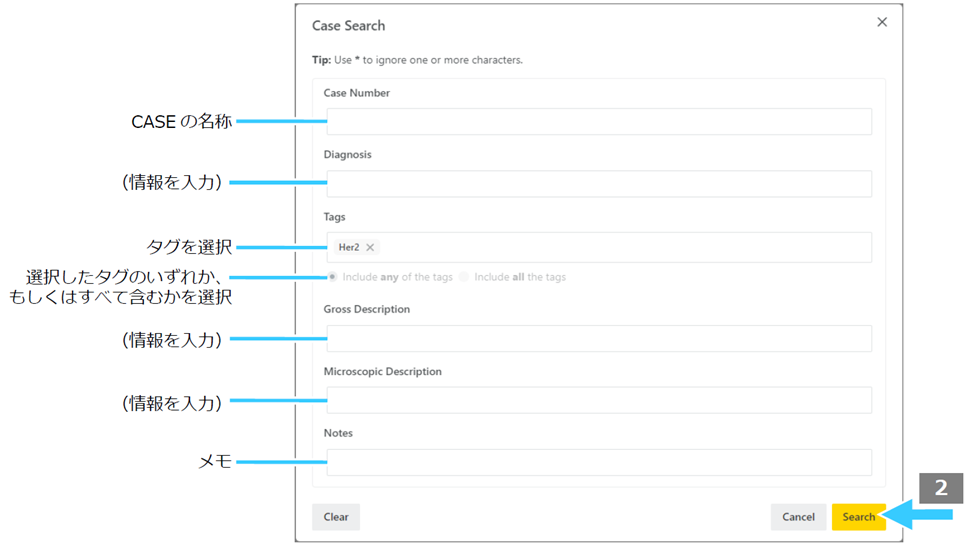
Task: Remove the Her2 tag
Action: (370, 247)
